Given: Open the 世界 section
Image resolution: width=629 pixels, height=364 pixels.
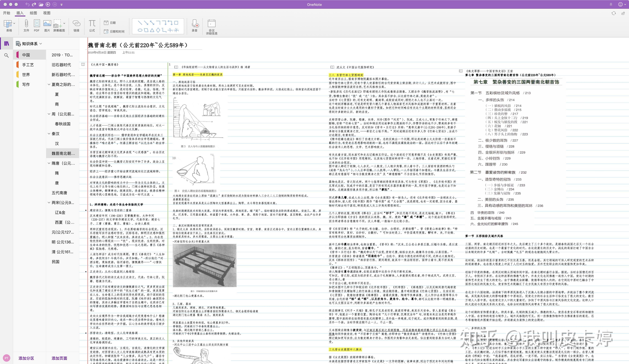Looking at the screenshot, I should (x=30, y=75).
